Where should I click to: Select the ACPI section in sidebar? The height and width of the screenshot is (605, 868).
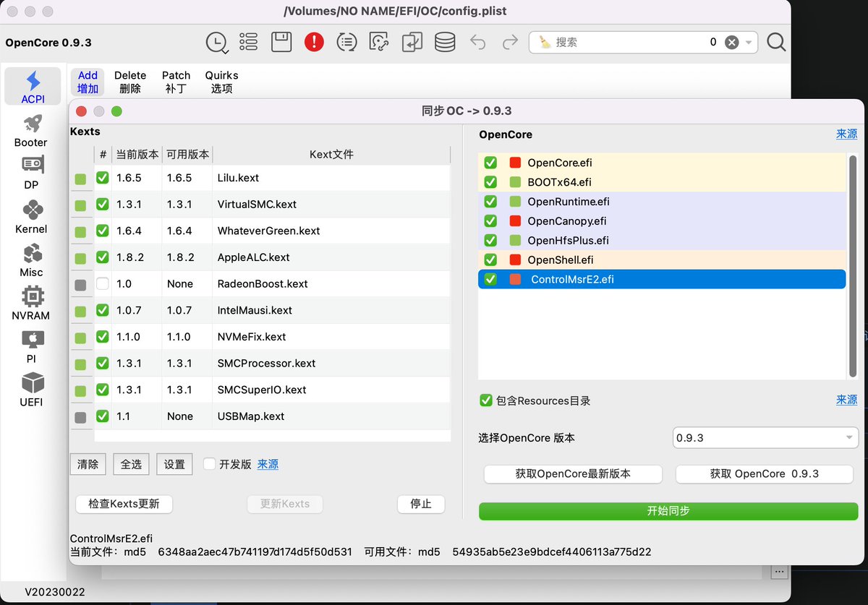point(31,85)
